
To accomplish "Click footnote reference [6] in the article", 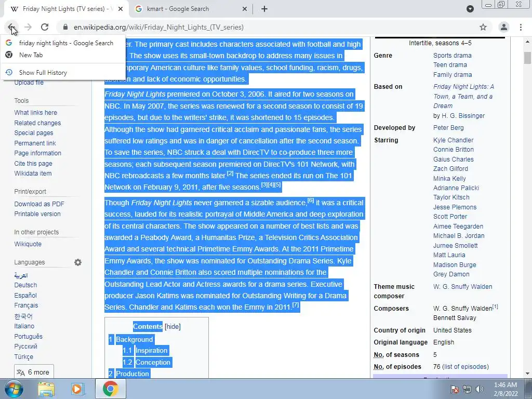I will click(x=311, y=201).
